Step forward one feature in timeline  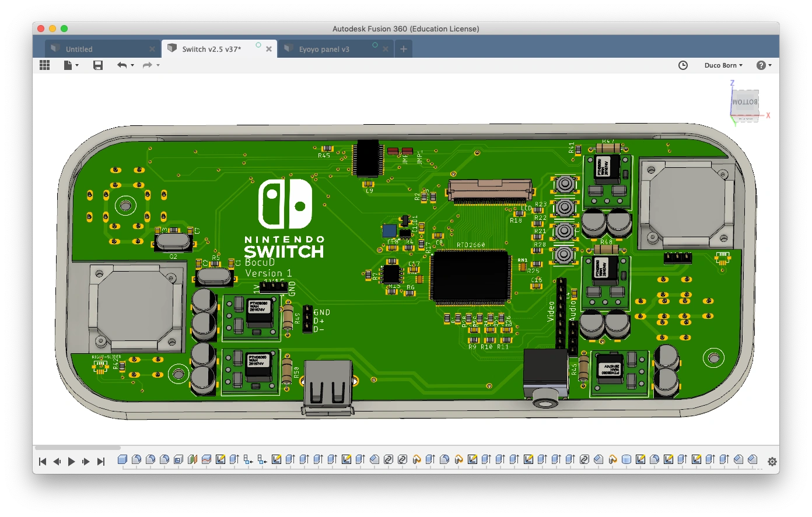(x=86, y=462)
